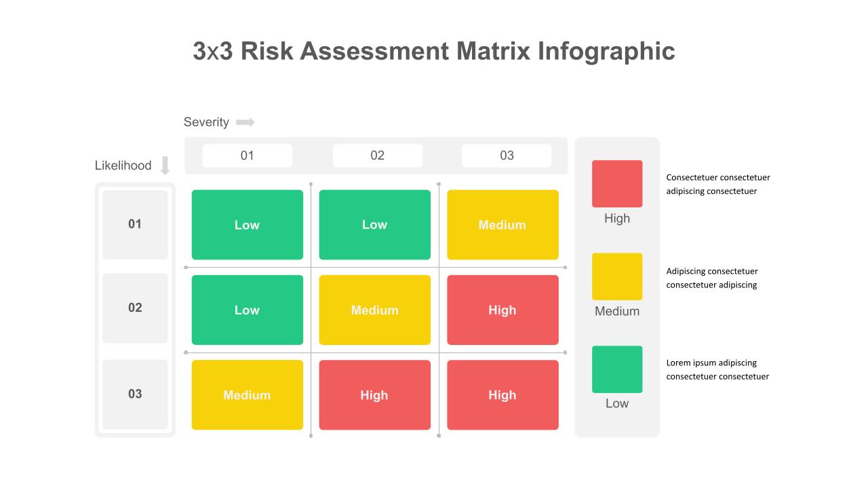Select the green Low legend swatch
Viewport: 868px width, 488px height.
coord(617,369)
